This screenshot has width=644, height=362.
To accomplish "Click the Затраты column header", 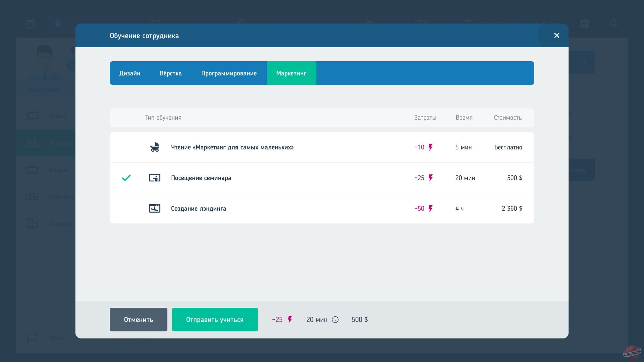I will click(x=425, y=118).
